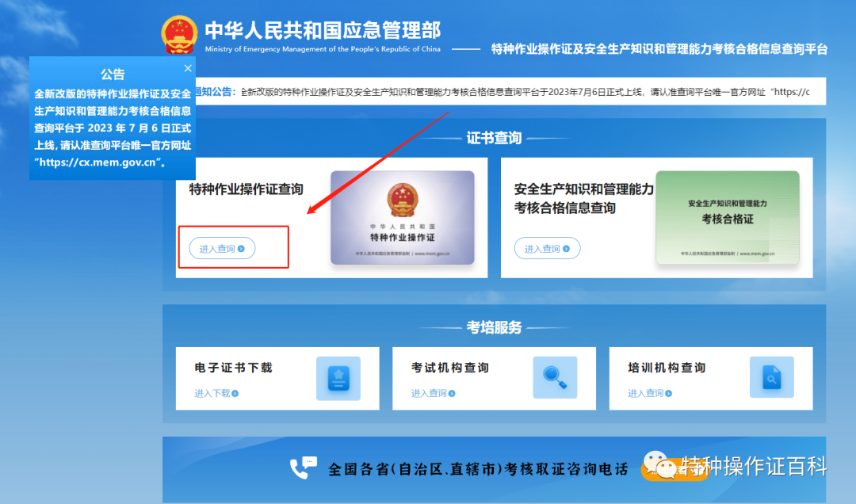Close the 公告 announcement popup
The image size is (856, 504).
coord(188,68)
